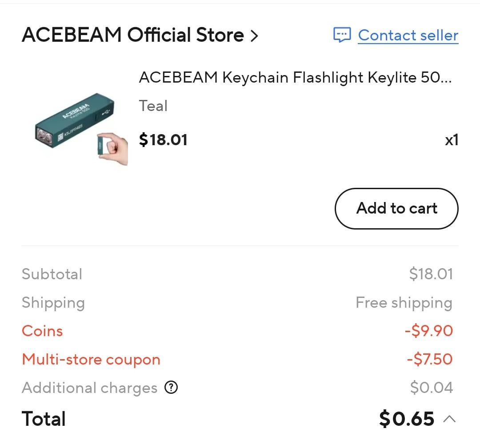Screen dimensions: 480x448
Task: Collapse the Total price breakdown chevron
Action: click(449, 419)
